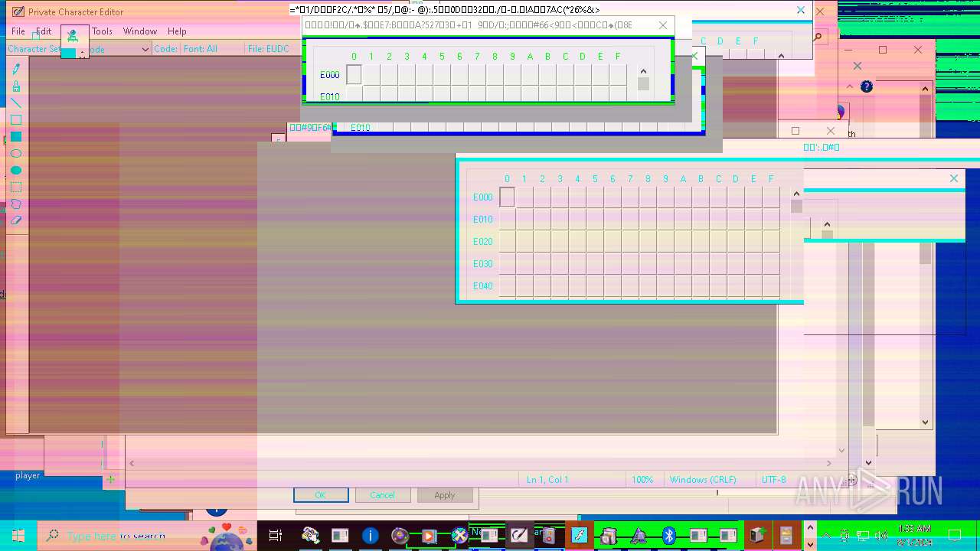
Task: Click the horizontal scrollbar's right arrow
Action: pos(828,463)
